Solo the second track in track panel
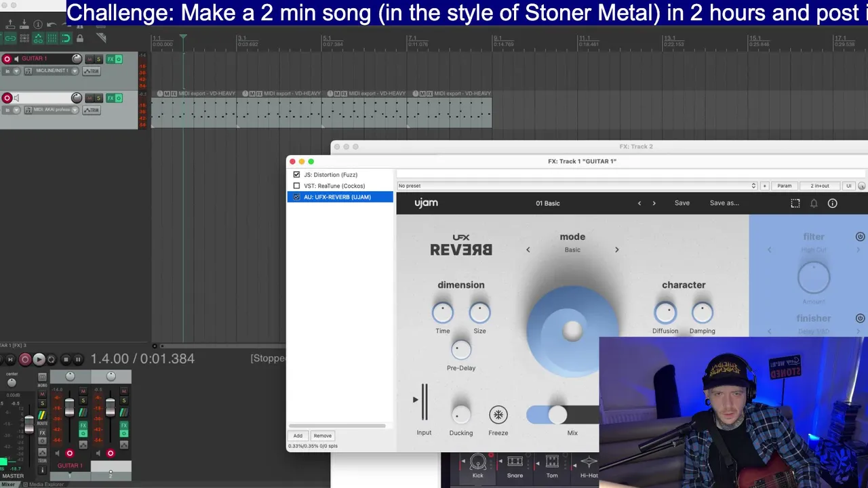Screen dimensions: 868x488 (x=98, y=98)
